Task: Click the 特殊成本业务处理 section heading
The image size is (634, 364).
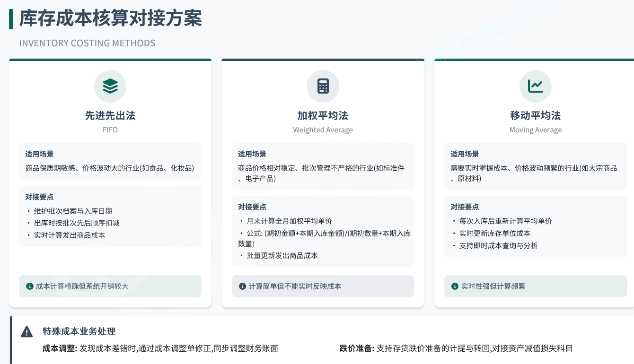Action: coord(79,331)
